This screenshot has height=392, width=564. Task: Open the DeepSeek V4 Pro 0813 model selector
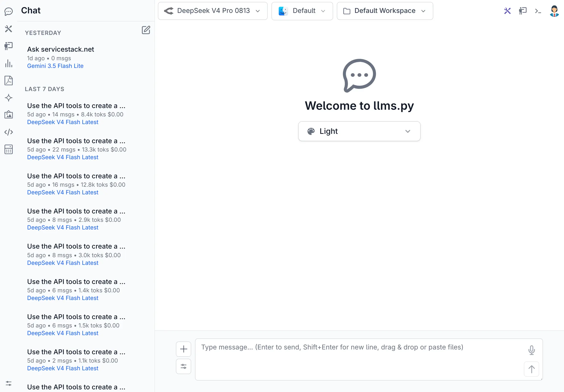point(213,11)
